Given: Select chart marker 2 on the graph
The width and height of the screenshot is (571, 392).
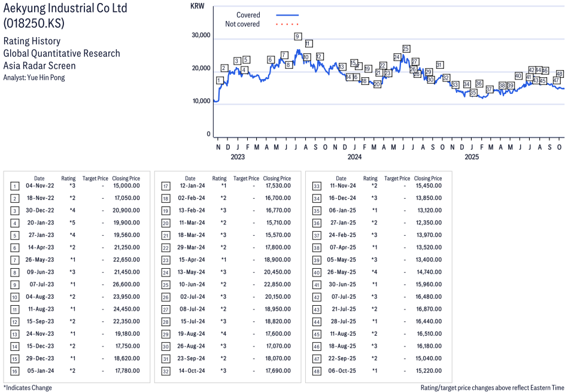Looking at the screenshot, I should pos(224,68).
